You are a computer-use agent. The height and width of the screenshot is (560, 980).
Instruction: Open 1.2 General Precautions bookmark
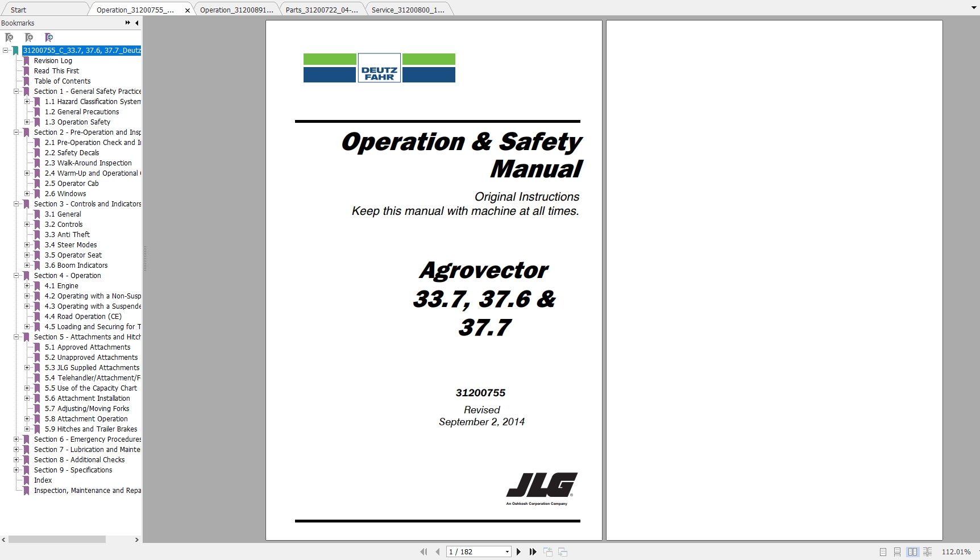click(82, 111)
